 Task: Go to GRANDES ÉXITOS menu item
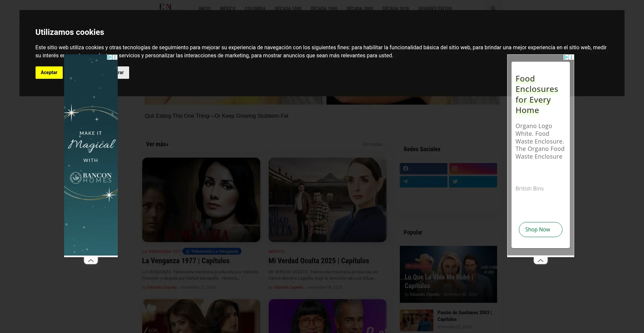(x=435, y=8)
